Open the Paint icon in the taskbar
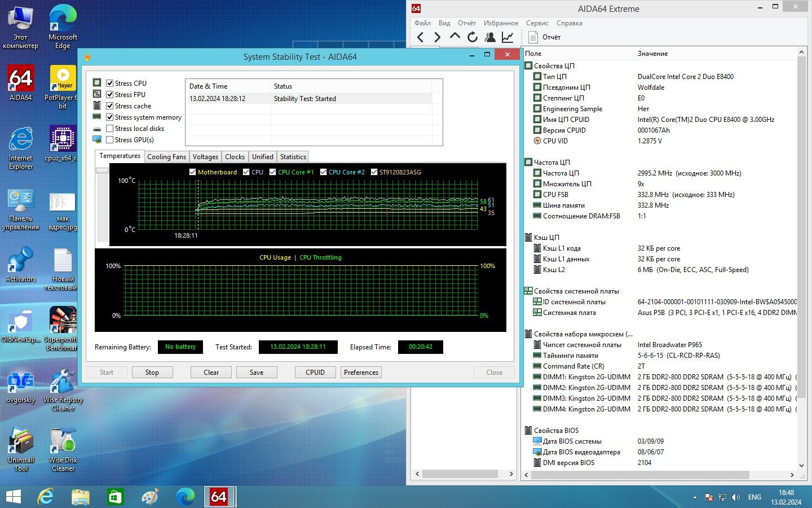Viewport: 812px width, 508px height. [150, 497]
